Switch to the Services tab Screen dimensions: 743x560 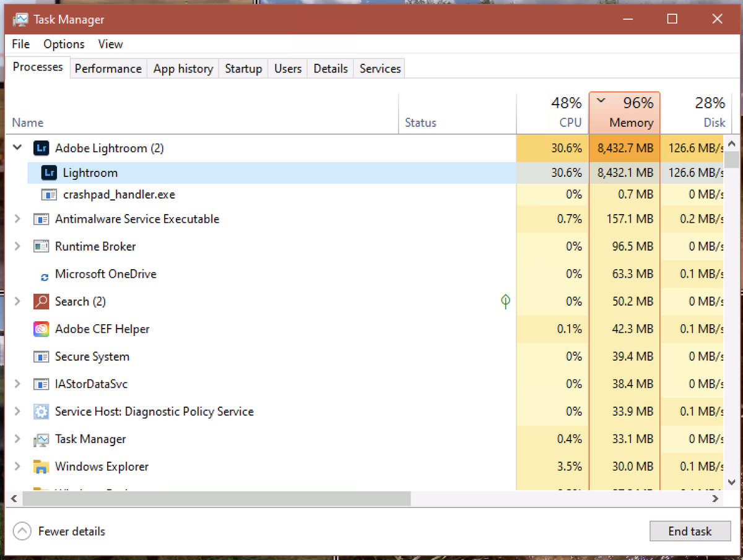tap(380, 69)
